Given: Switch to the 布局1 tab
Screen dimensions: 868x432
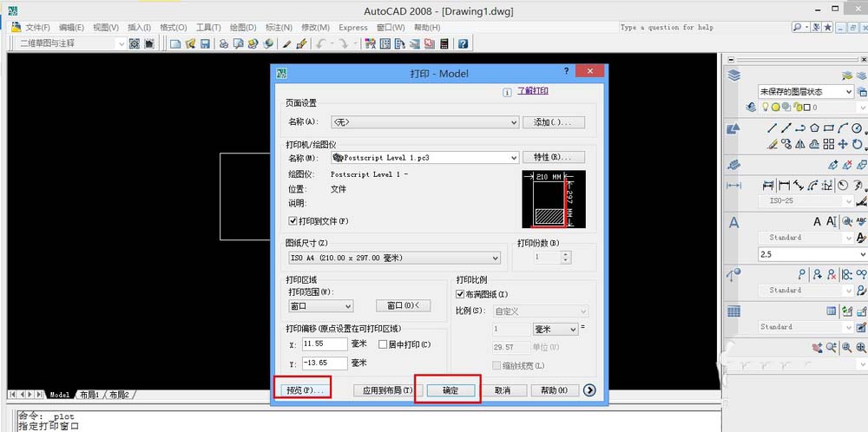Looking at the screenshot, I should (89, 395).
